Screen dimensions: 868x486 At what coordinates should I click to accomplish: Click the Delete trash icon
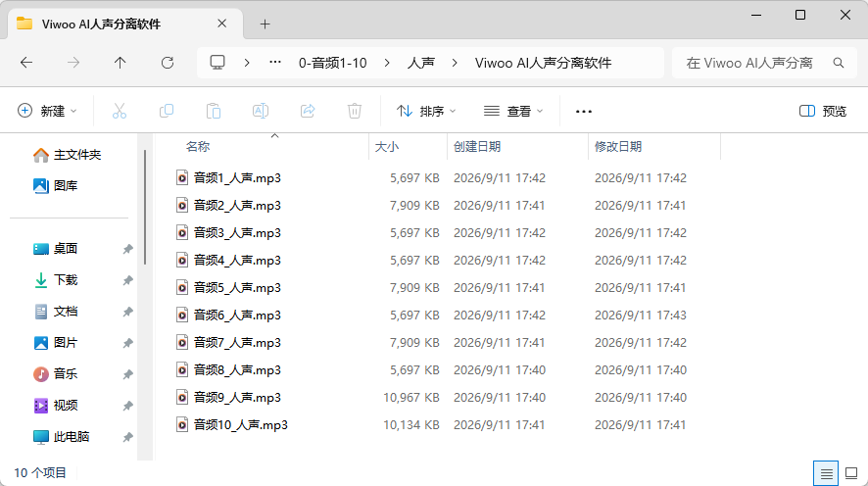coord(355,112)
